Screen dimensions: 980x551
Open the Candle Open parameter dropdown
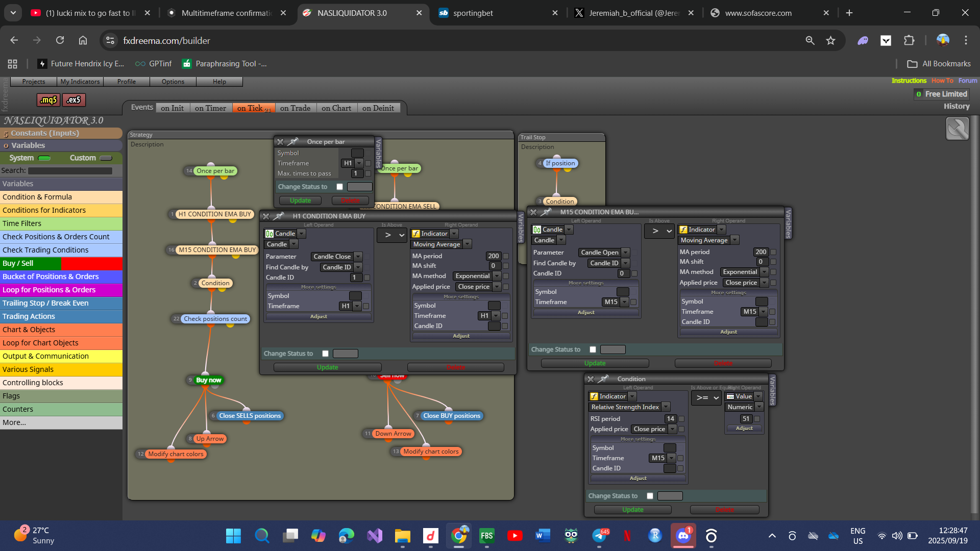[604, 253]
